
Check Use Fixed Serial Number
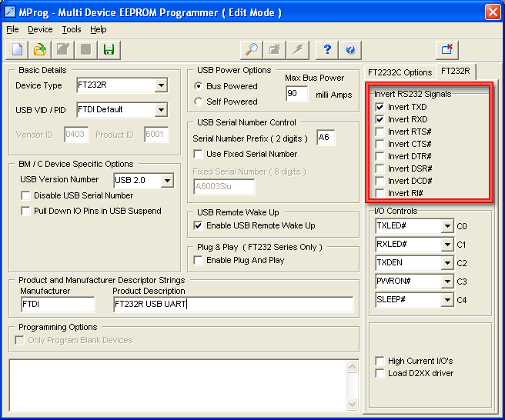(198, 154)
